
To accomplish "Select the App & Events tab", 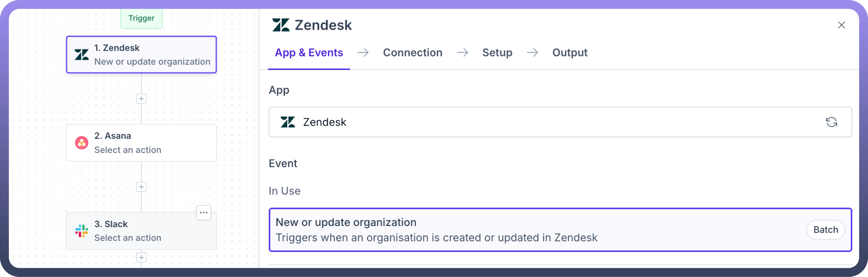I will pos(309,53).
